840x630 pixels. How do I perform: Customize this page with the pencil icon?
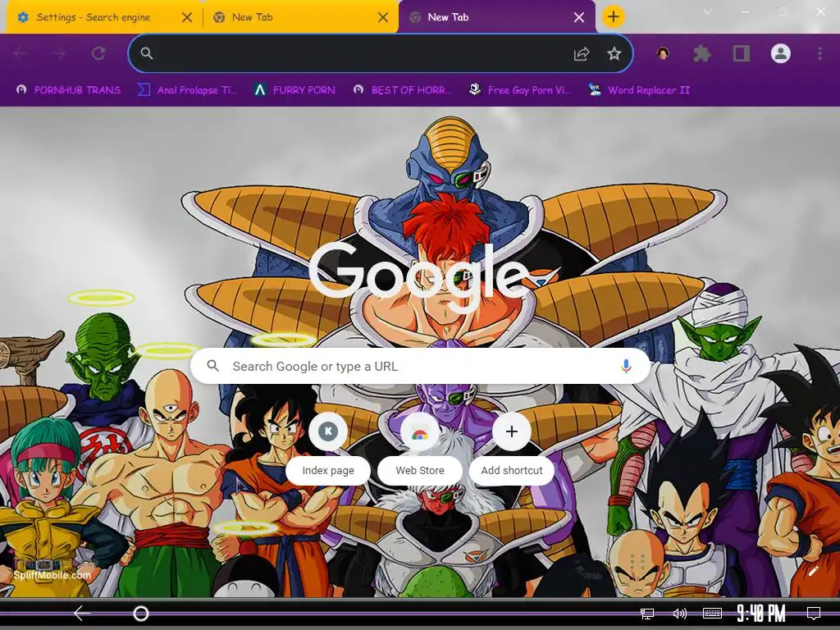(x=813, y=571)
